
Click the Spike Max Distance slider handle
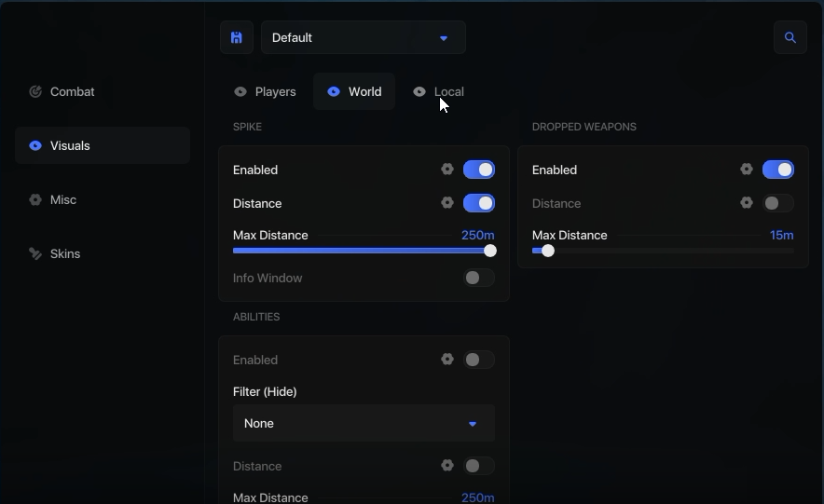[489, 251]
